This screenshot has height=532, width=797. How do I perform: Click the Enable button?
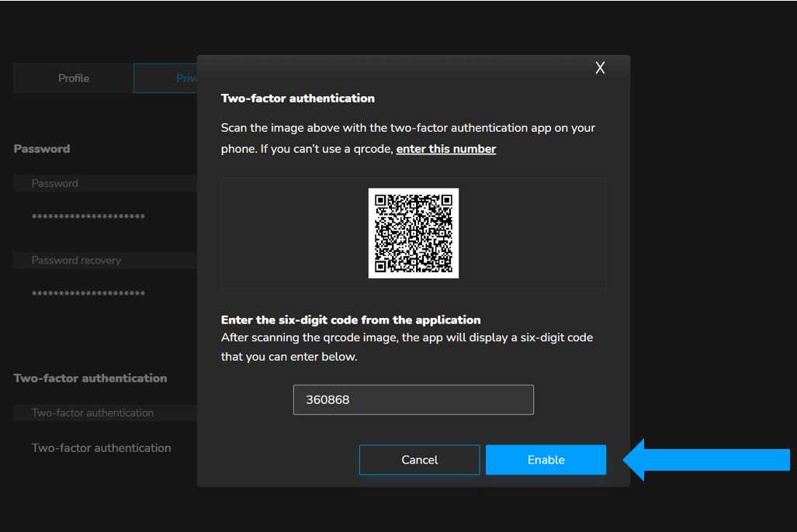tap(546, 460)
